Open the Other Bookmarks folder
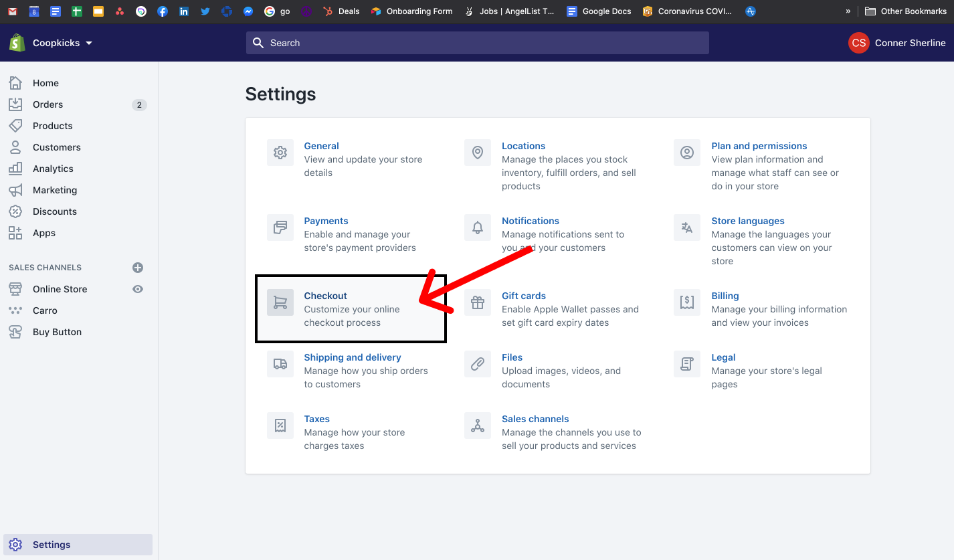 [x=905, y=11]
